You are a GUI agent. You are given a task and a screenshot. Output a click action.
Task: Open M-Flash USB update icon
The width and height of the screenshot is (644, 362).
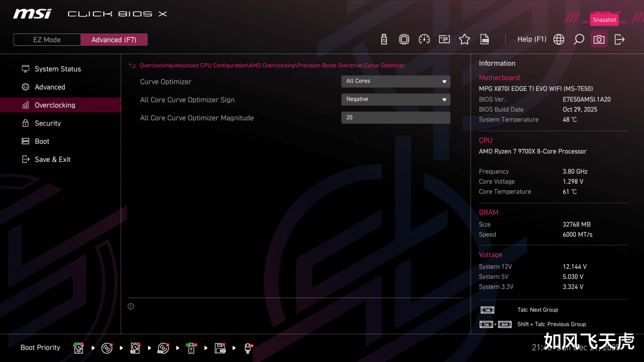click(384, 40)
